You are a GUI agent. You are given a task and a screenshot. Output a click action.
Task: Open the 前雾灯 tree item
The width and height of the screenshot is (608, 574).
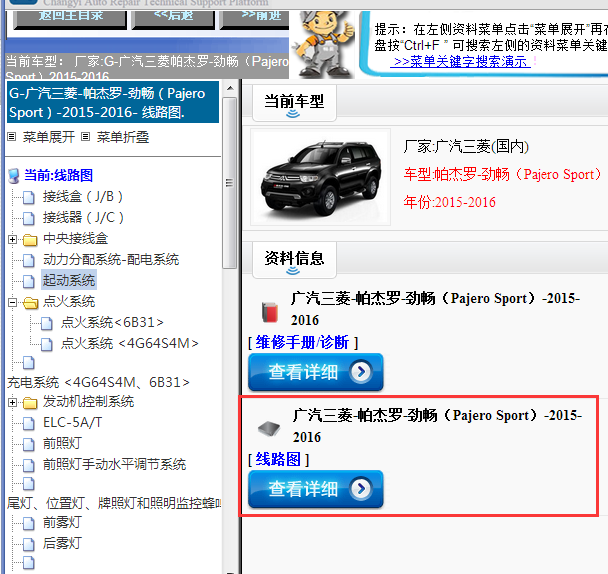coord(62,522)
